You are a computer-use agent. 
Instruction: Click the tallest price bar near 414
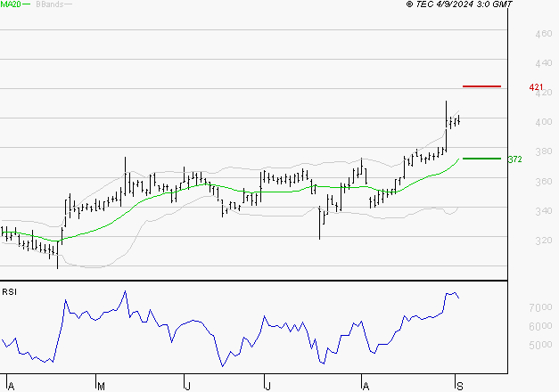tap(446, 127)
